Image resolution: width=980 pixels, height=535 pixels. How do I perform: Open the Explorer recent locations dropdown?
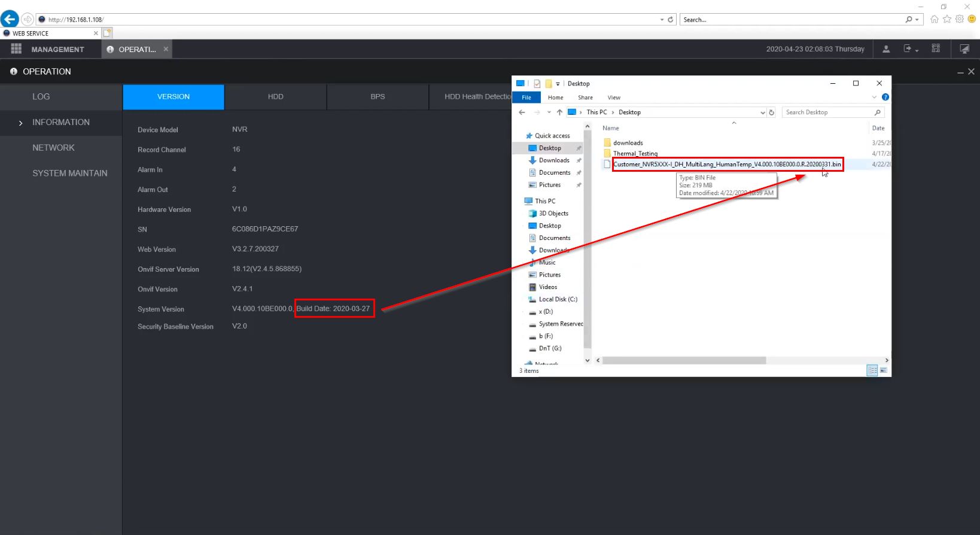tap(549, 113)
